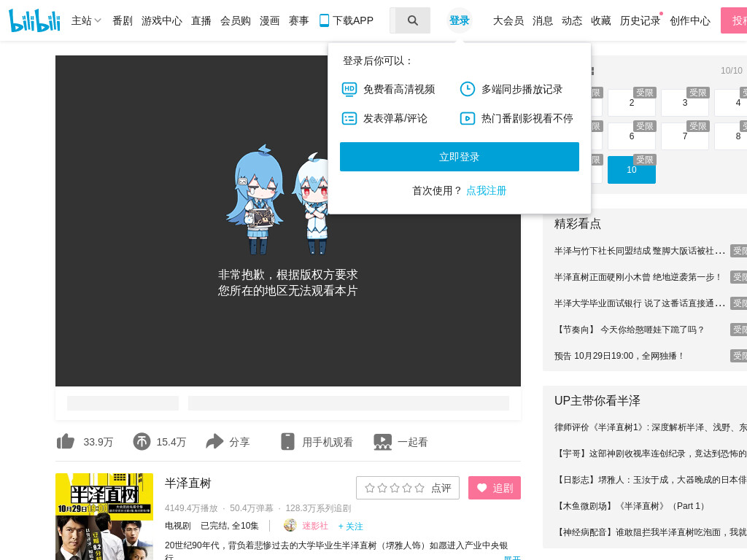Open 半泽与竹下社长同盟结成 highlight

pos(639,251)
